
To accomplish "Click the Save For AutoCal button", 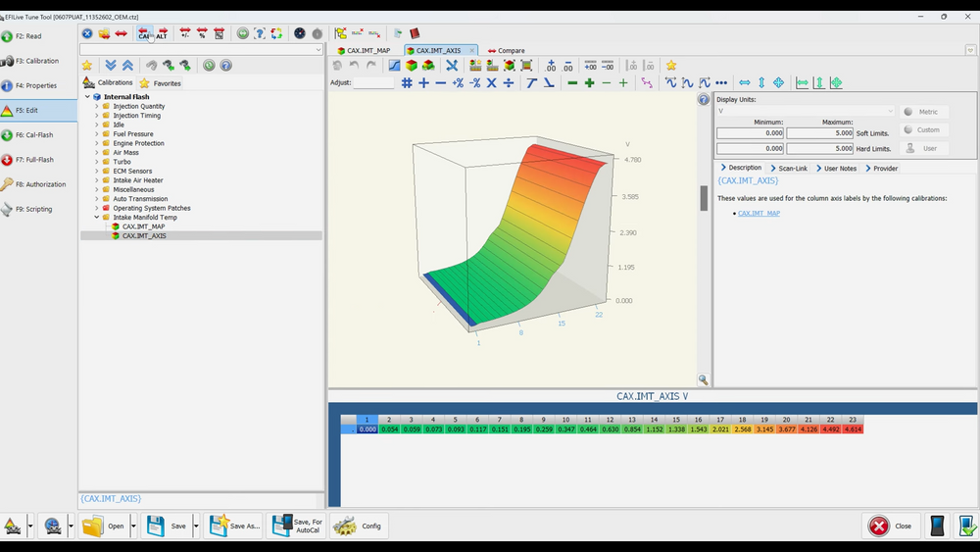I will point(297,526).
